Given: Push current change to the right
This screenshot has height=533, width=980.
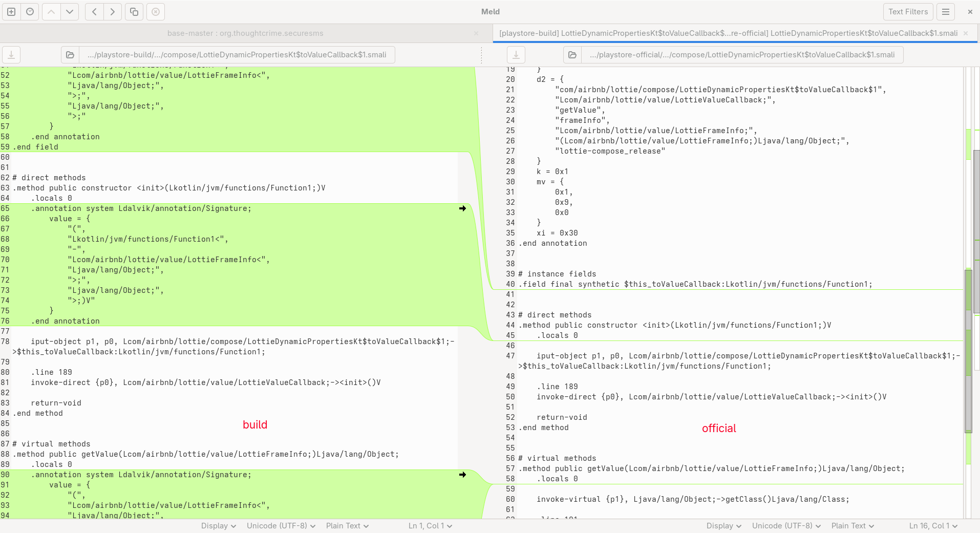Looking at the screenshot, I should 113,12.
